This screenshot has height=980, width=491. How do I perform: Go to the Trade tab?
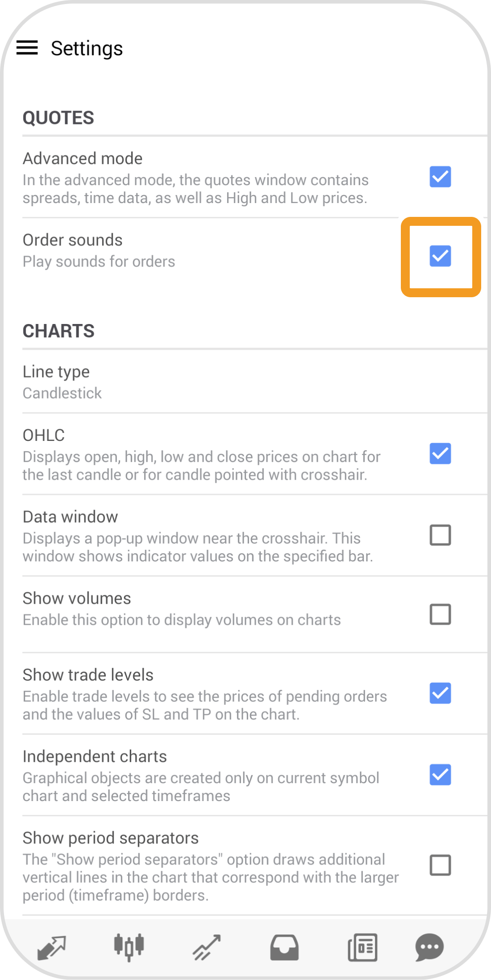207,947
